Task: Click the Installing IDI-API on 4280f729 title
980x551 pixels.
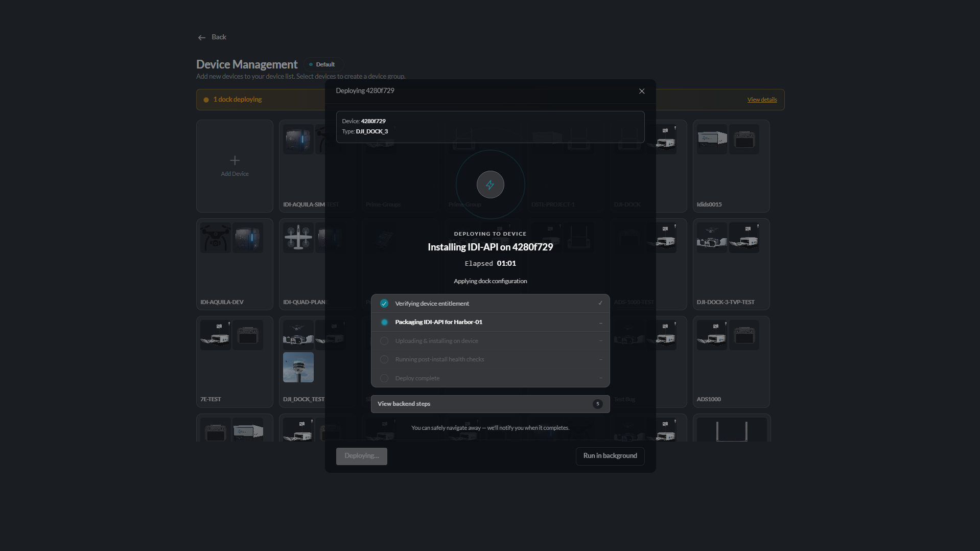Action: 490,247
